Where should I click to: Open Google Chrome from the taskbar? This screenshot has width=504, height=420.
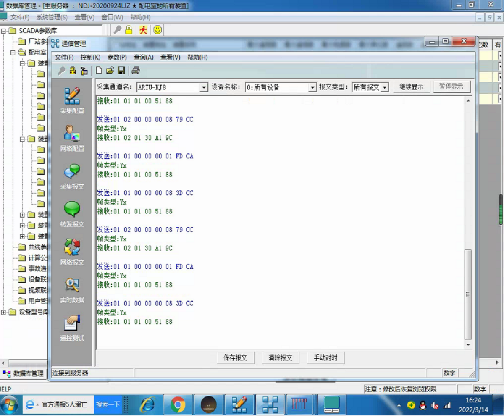click(x=178, y=405)
